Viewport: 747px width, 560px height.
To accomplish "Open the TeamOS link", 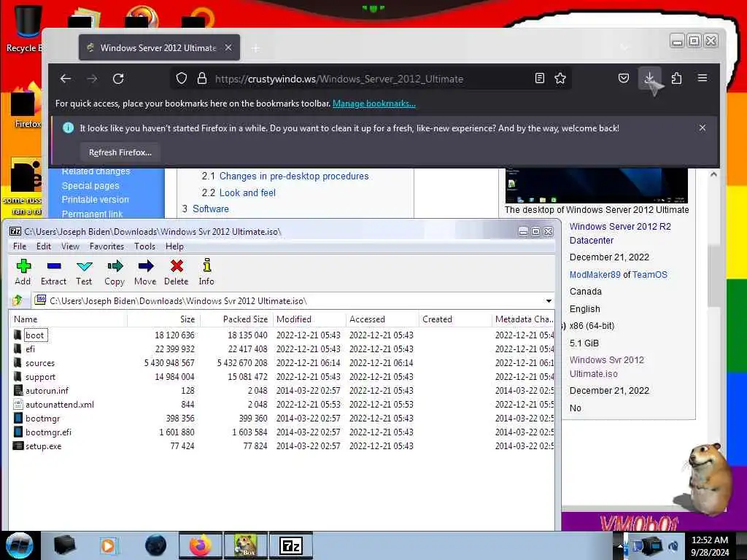I will click(650, 275).
